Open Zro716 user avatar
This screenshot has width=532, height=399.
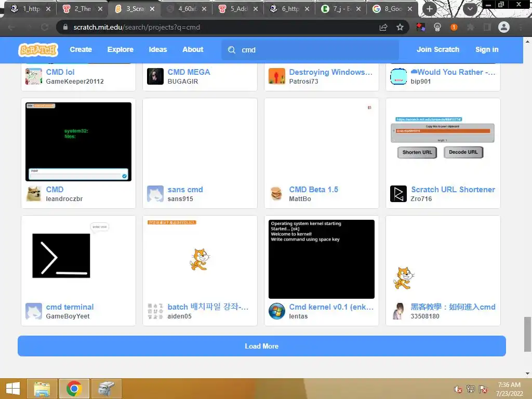398,193
